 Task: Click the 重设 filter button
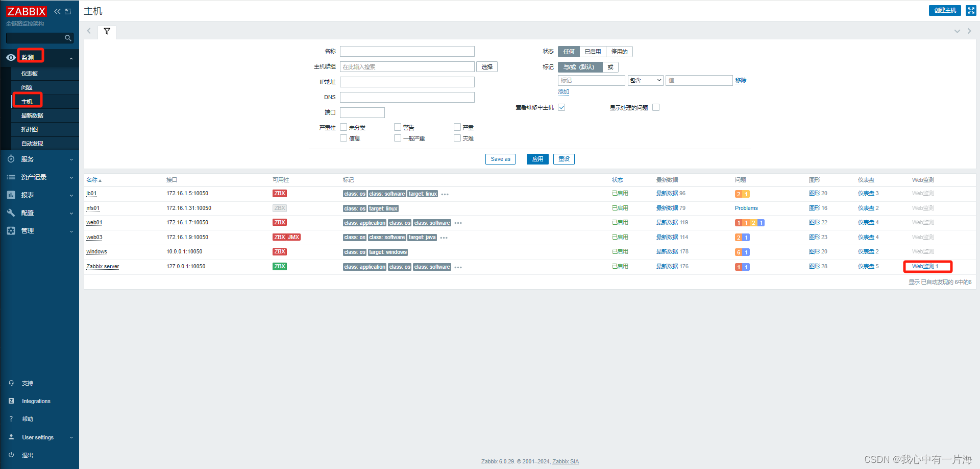tap(563, 159)
